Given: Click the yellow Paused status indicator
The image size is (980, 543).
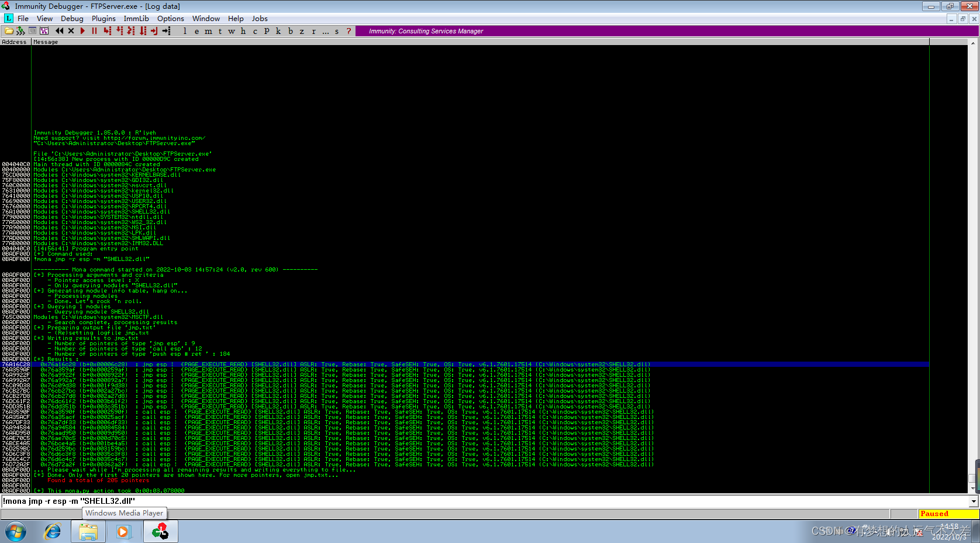Looking at the screenshot, I should tap(948, 514).
